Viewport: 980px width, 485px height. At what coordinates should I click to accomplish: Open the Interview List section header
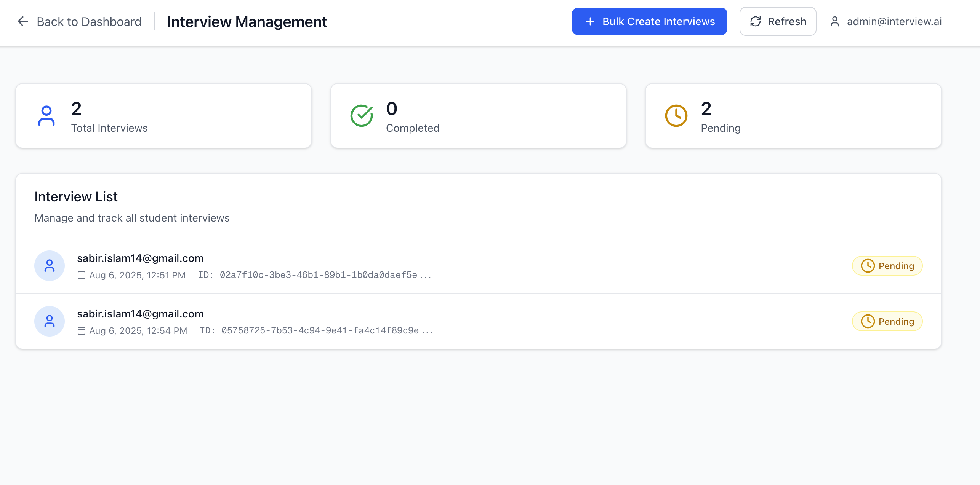click(76, 197)
